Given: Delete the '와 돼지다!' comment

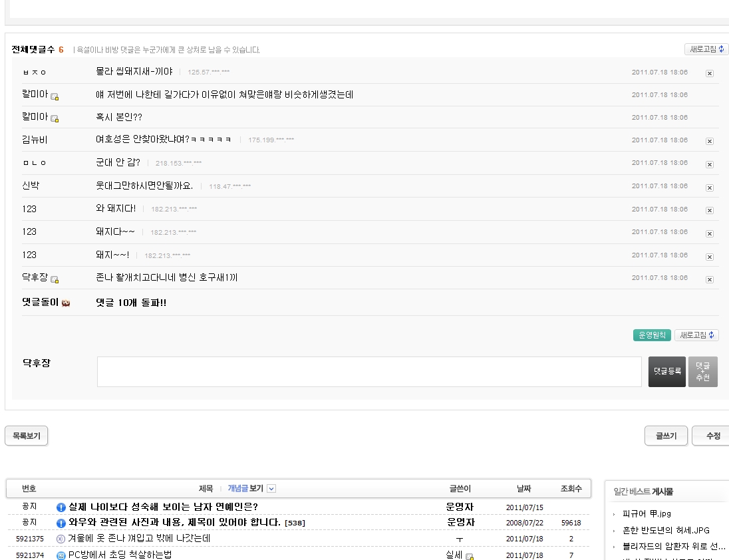Looking at the screenshot, I should [710, 211].
